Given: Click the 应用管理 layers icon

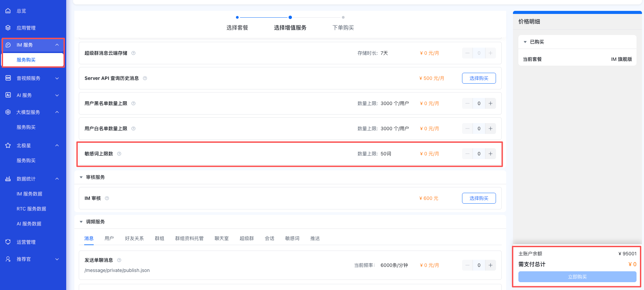Looking at the screenshot, I should tap(8, 28).
